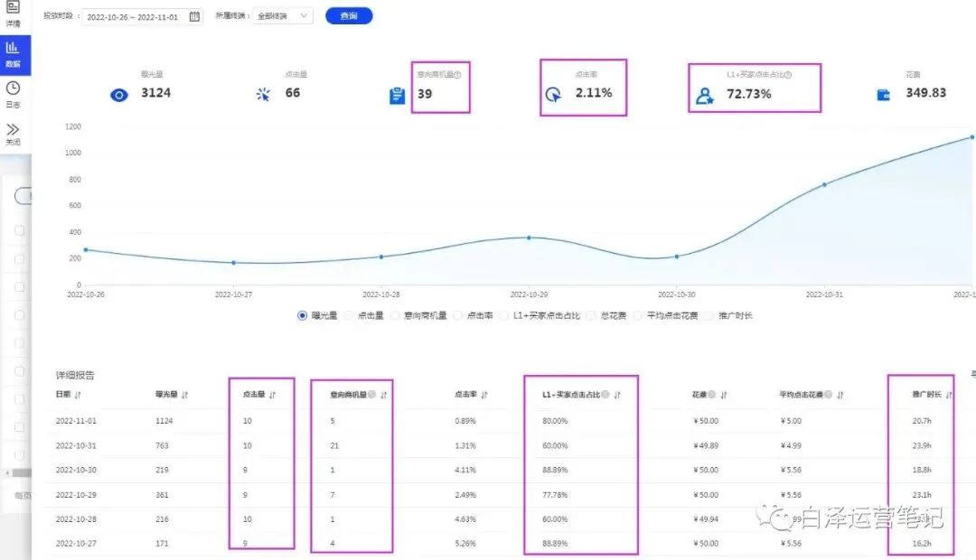Click the clipboard icon beside 意向商机量 39
This screenshot has width=976, height=560.
(396, 94)
